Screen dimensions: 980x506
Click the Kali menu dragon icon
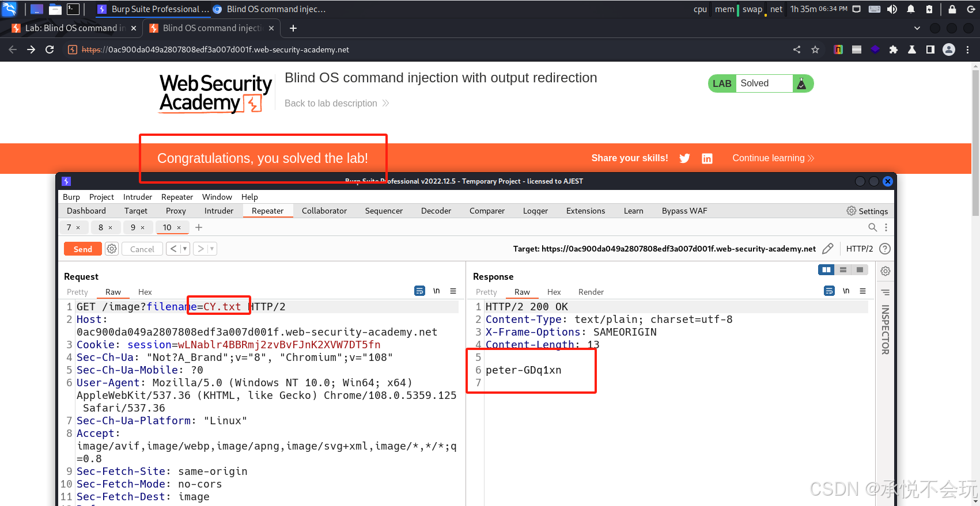click(x=9, y=9)
